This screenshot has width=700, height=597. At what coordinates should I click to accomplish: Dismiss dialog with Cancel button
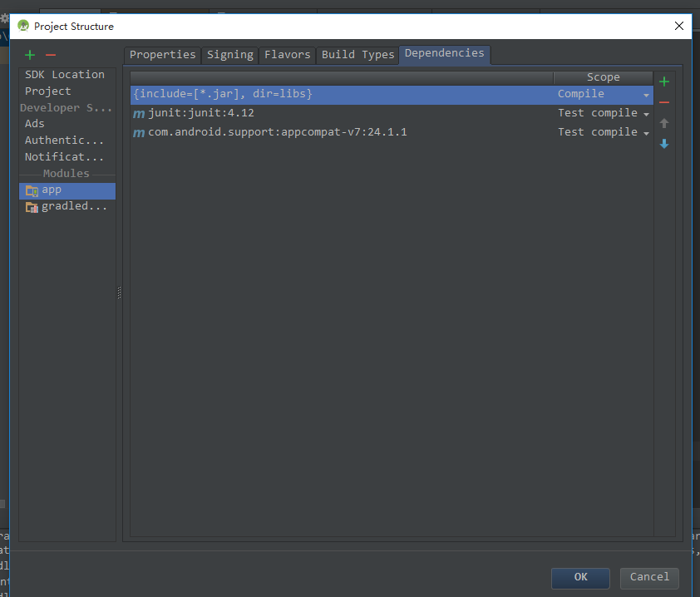[649, 578]
